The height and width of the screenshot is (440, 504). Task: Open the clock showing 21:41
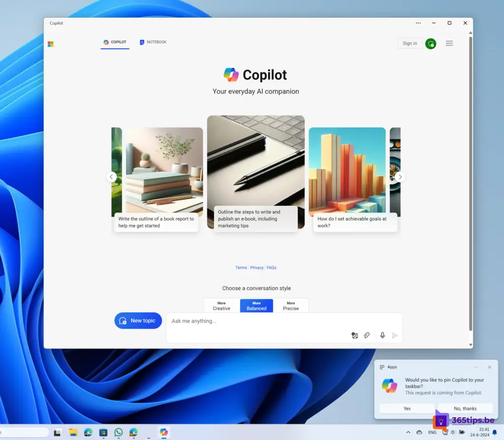(479, 432)
